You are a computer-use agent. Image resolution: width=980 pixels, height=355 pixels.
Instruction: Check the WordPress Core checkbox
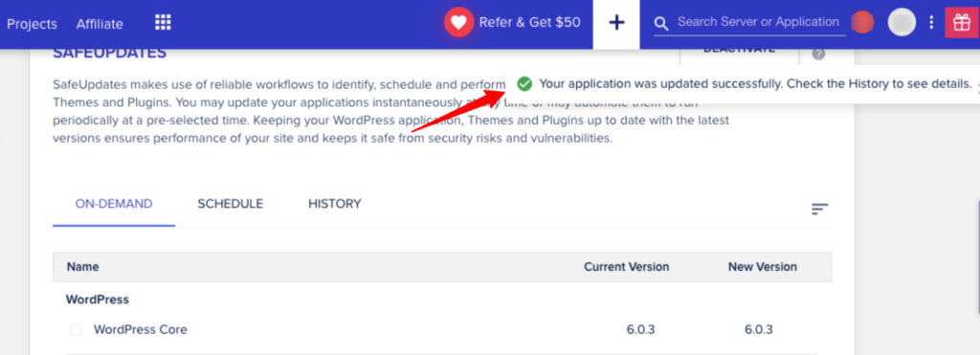click(77, 330)
